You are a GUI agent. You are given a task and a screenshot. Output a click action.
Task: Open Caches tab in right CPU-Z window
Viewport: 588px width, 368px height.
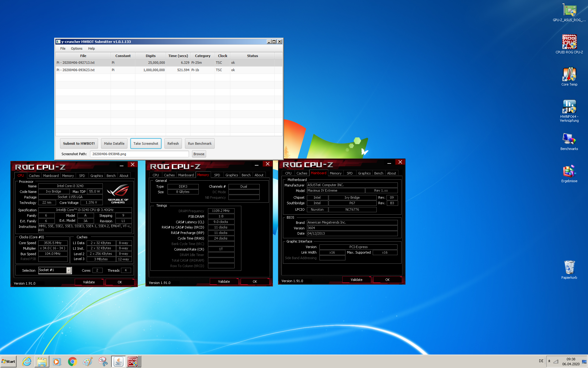pyautogui.click(x=302, y=173)
